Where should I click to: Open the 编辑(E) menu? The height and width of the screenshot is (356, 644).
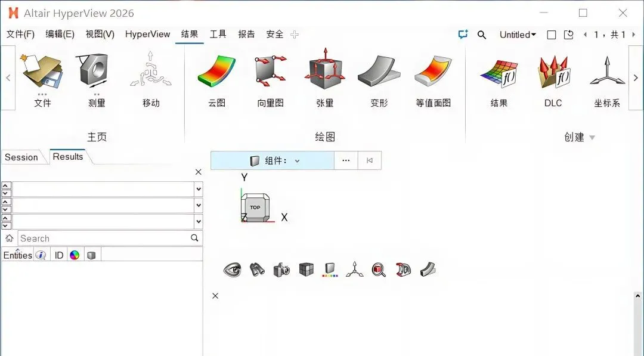point(60,35)
